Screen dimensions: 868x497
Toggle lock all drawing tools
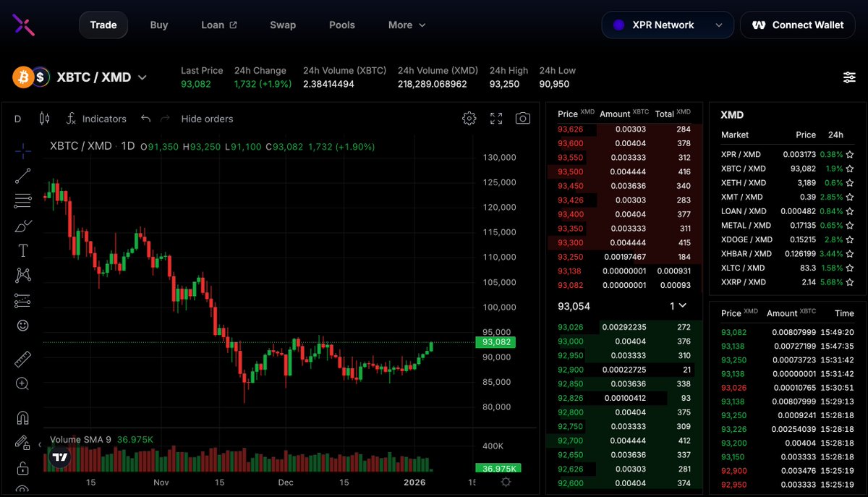click(x=22, y=467)
